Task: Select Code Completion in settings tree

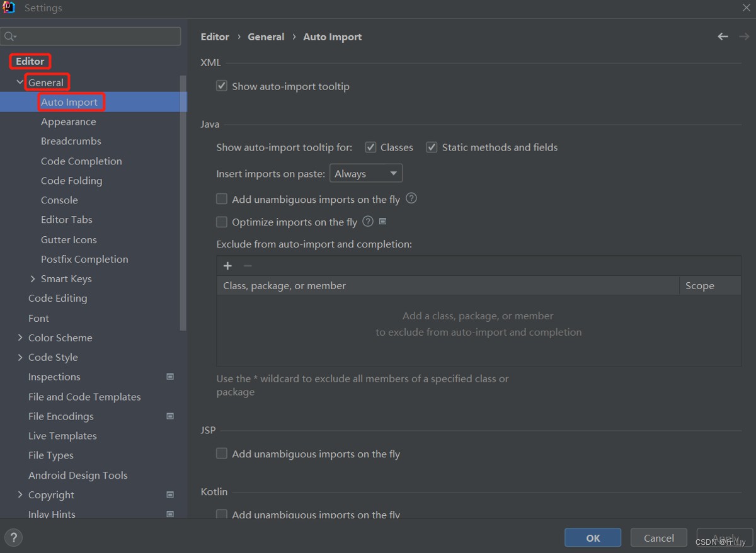Action: (81, 161)
